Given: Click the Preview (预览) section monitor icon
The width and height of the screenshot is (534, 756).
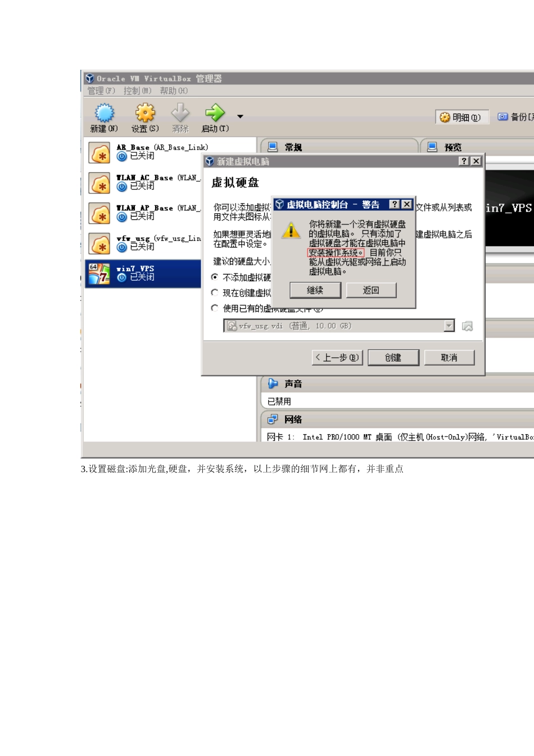Looking at the screenshot, I should coord(432,147).
